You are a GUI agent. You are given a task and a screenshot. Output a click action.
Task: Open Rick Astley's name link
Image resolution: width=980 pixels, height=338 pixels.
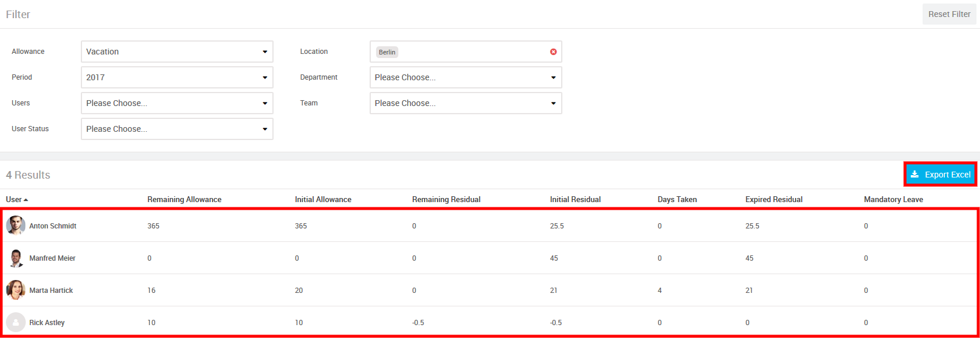47,323
